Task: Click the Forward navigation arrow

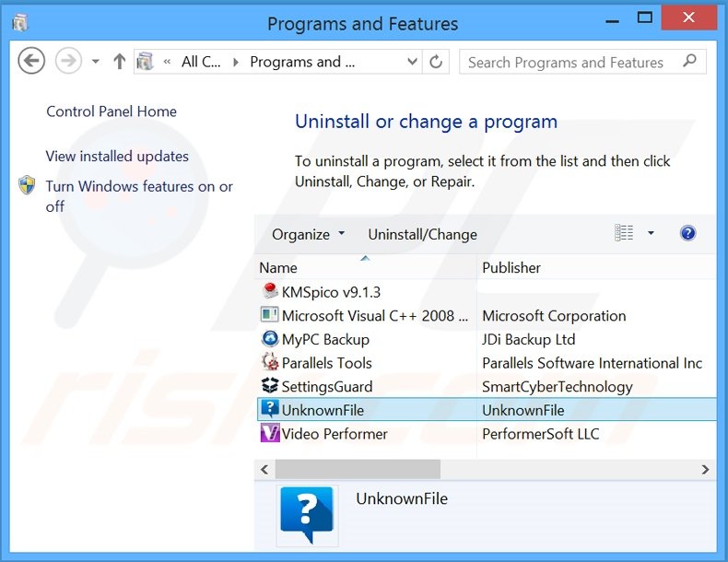Action: click(x=68, y=61)
